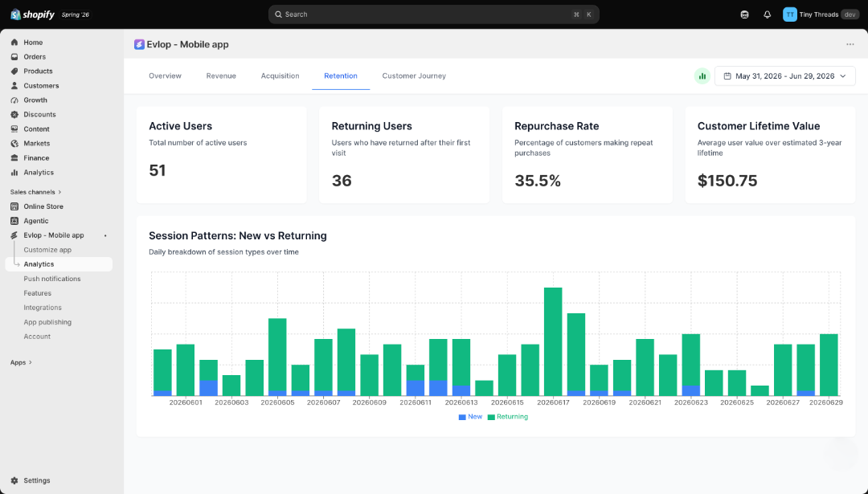Click the Analytics bar-chart sidebar icon
The image size is (868, 494).
14,172
